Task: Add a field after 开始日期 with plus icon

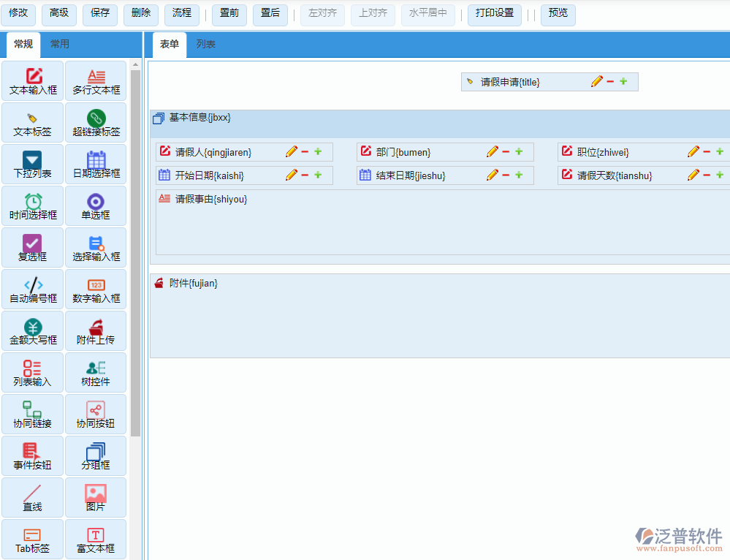Action: click(x=318, y=175)
